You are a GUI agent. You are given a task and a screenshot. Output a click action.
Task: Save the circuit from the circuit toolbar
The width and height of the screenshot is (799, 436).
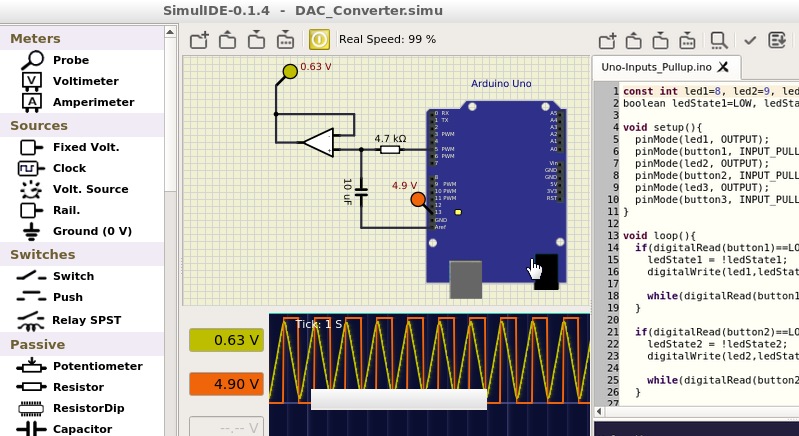256,40
